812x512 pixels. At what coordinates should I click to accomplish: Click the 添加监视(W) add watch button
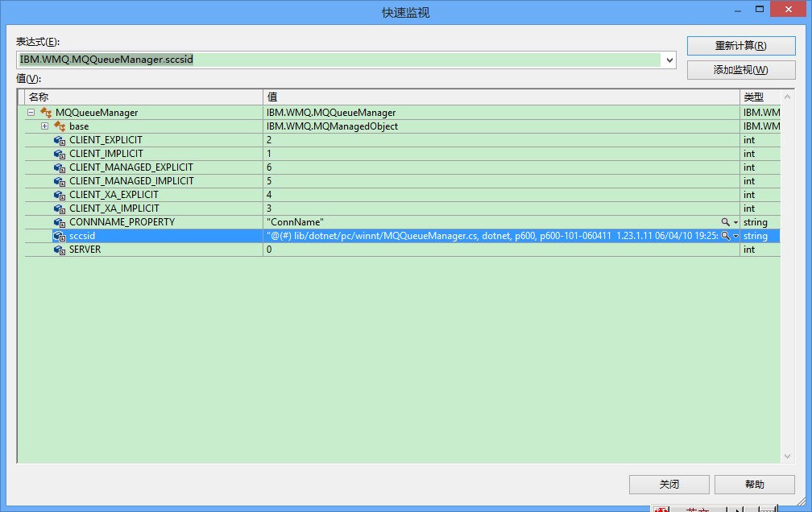click(x=741, y=70)
